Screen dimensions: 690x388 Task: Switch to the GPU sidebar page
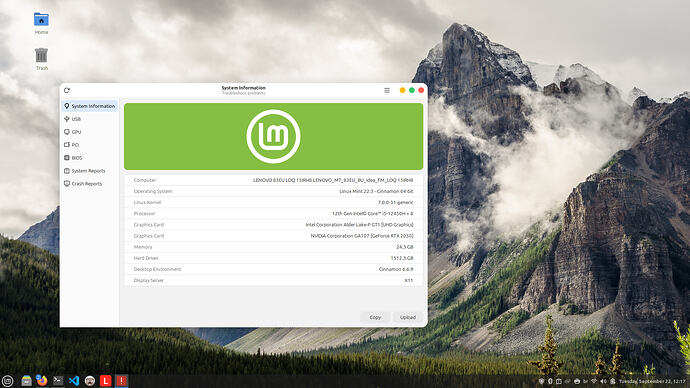click(x=89, y=132)
